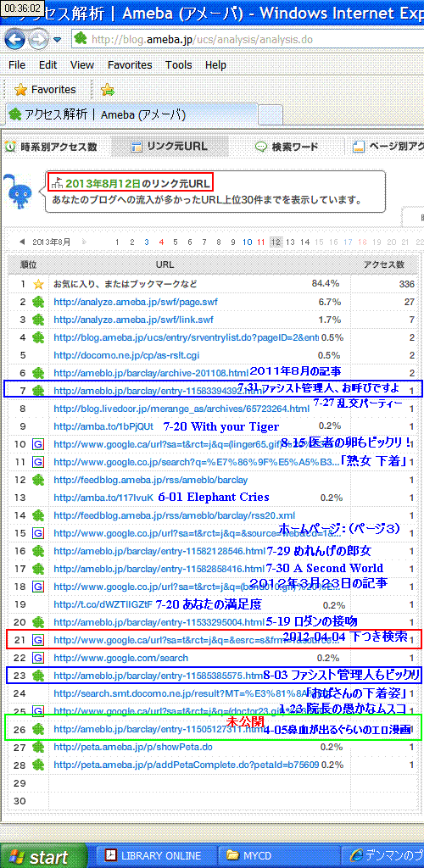Open the Help menu
This screenshot has width=424, height=868.
click(x=215, y=64)
